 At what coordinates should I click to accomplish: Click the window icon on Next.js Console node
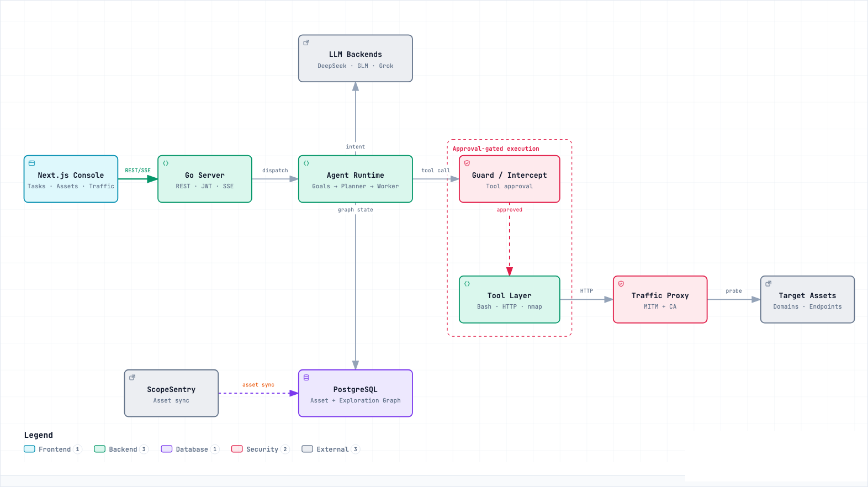32,163
